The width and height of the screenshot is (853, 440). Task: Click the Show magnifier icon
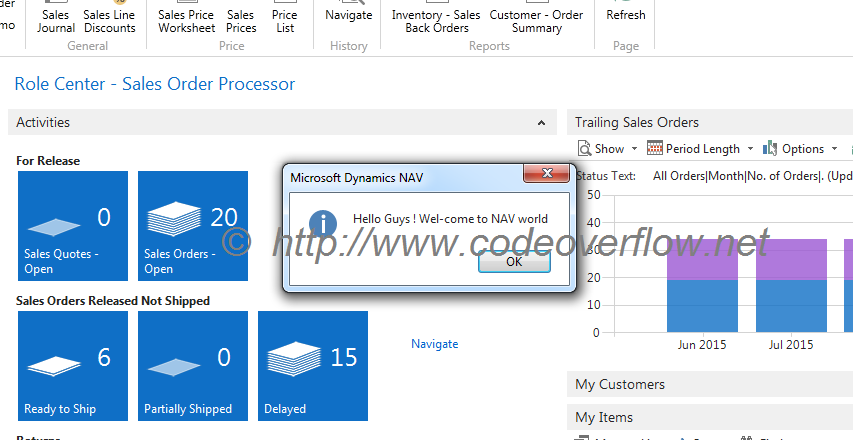(584, 148)
